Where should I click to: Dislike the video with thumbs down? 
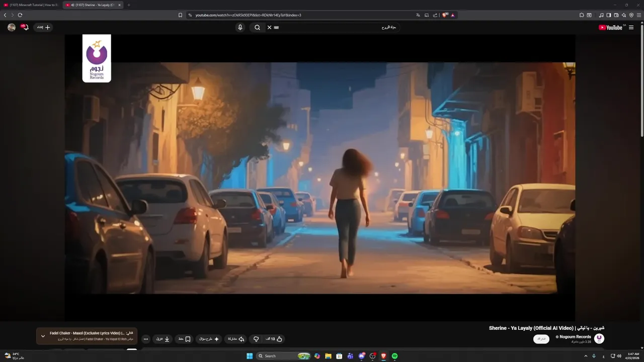tap(256, 339)
